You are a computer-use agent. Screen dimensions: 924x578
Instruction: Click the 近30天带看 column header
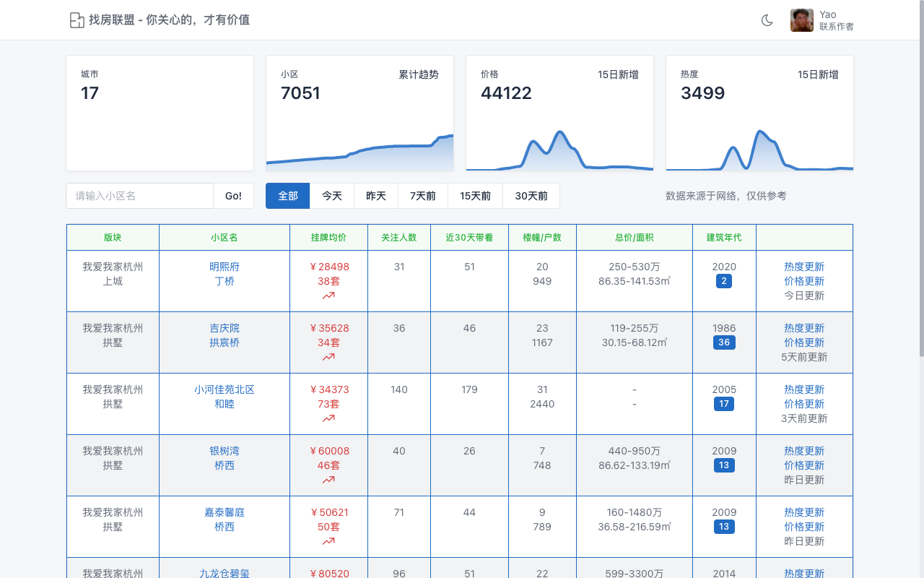click(x=469, y=237)
